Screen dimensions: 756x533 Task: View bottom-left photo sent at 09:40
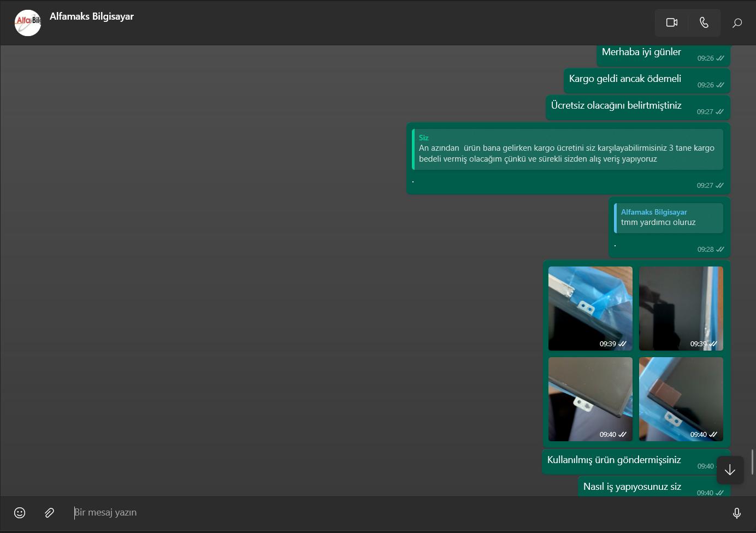point(590,399)
